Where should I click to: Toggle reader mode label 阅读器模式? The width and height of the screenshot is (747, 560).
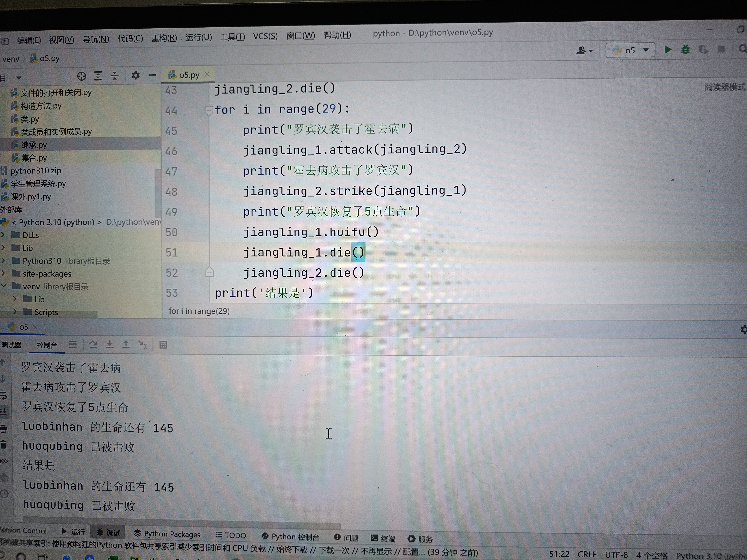point(724,87)
